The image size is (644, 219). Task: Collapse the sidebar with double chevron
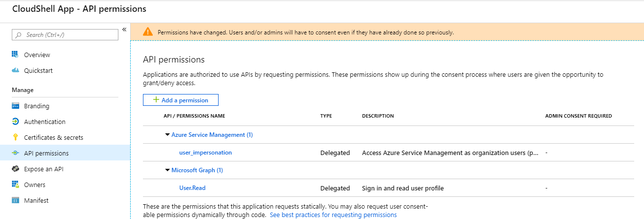(124, 30)
